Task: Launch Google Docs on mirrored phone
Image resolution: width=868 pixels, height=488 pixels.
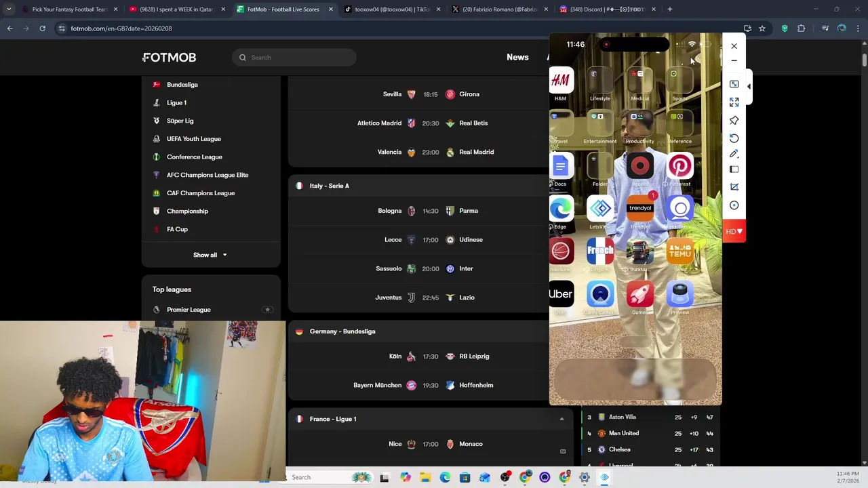Action: pos(561,166)
